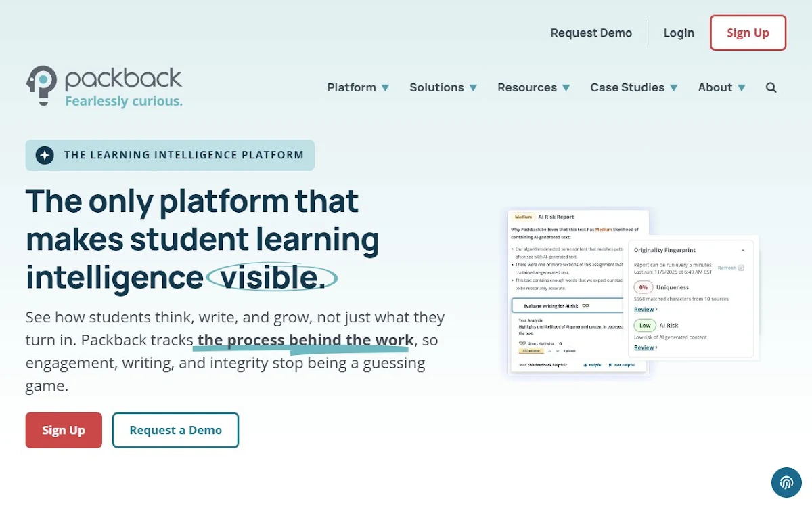Expand the About menu arrow
The width and height of the screenshot is (812, 508).
[742, 88]
